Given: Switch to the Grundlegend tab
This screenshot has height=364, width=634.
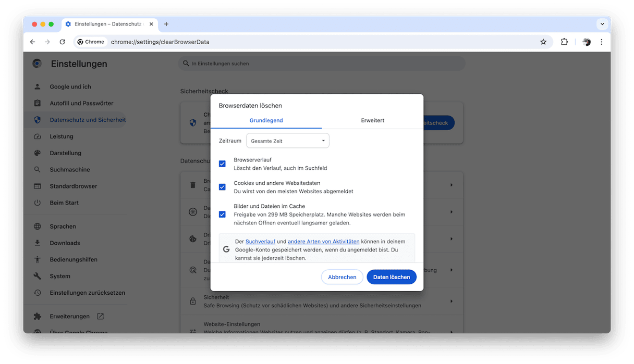Looking at the screenshot, I should pos(266,120).
